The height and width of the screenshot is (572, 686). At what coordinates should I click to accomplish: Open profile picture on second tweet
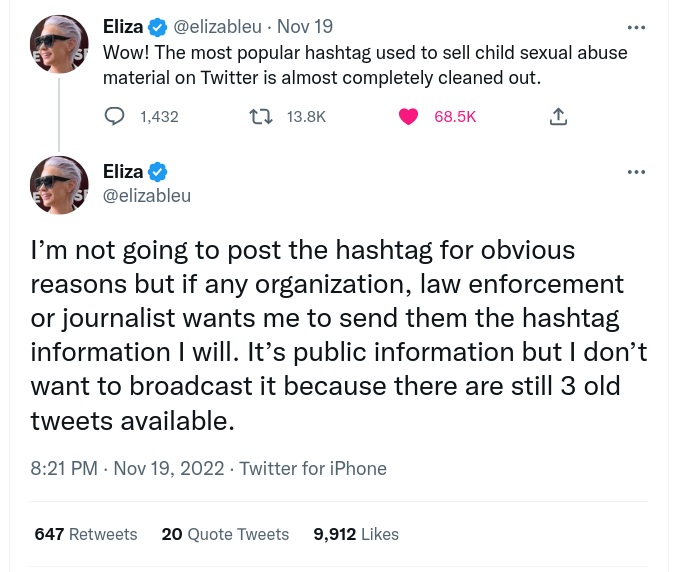click(59, 186)
